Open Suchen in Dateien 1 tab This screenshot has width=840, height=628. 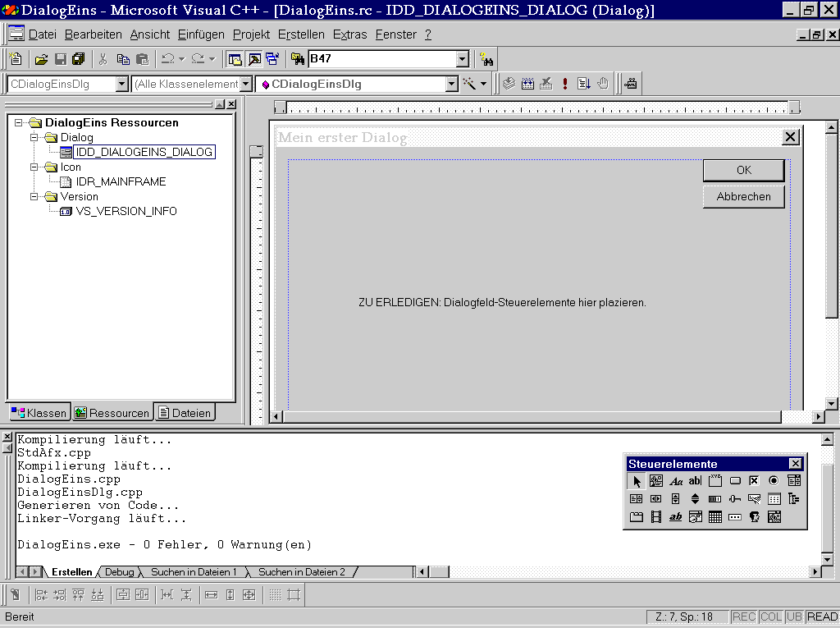tap(194, 572)
